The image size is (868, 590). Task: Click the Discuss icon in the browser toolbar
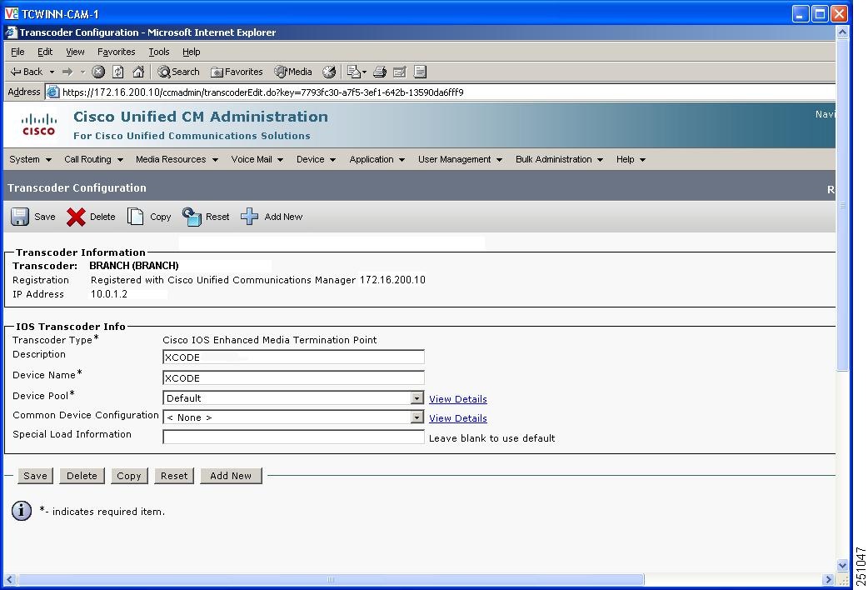(x=420, y=72)
